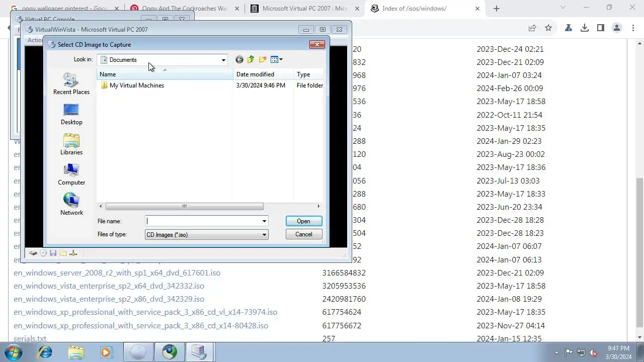Open Recent Places in the places bar
644x362 pixels.
click(x=71, y=84)
